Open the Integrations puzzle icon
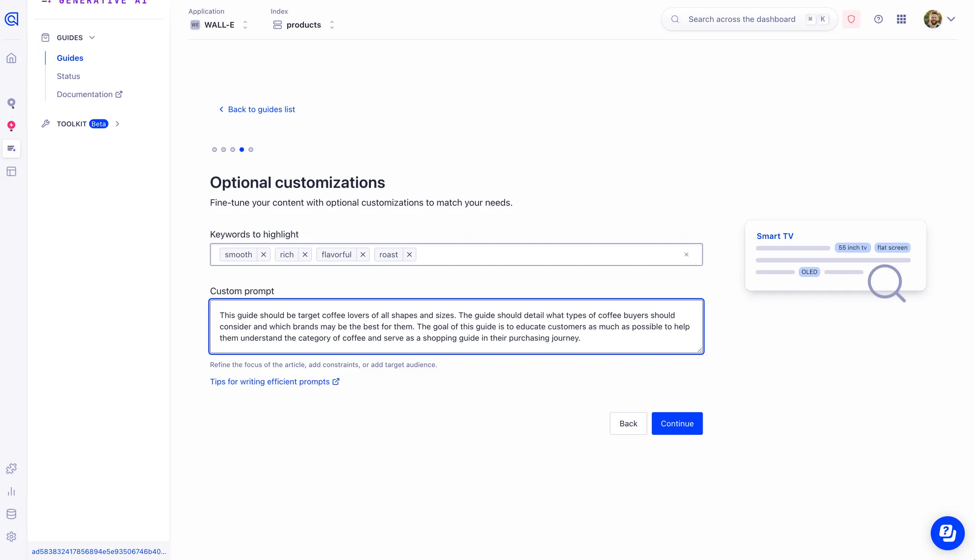Image resolution: width=975 pixels, height=560 pixels. (11, 468)
